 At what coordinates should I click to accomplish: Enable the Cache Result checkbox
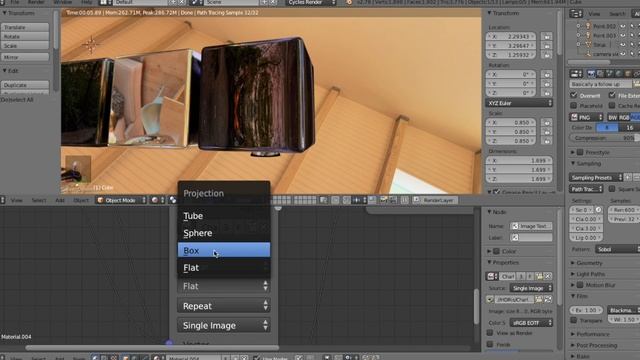point(612,106)
